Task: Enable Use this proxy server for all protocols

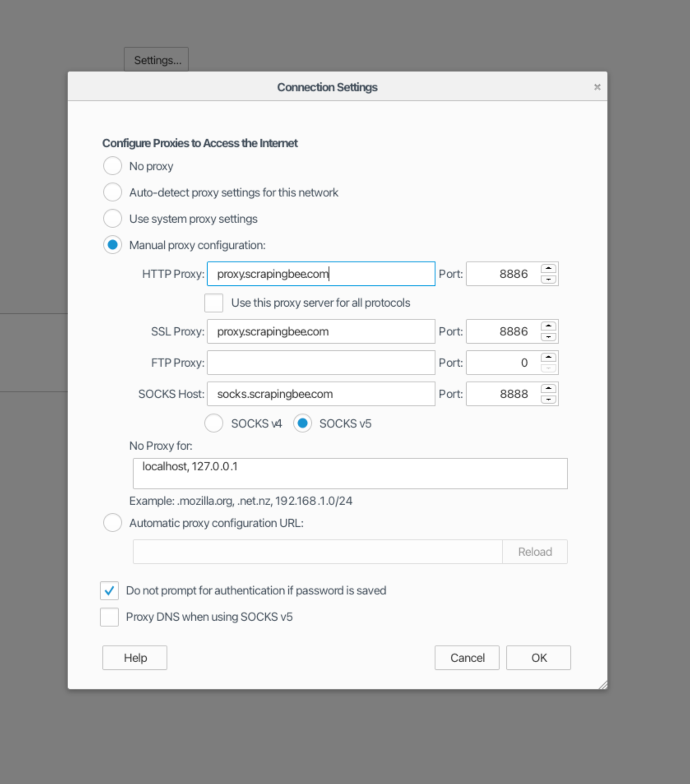Action: [214, 303]
